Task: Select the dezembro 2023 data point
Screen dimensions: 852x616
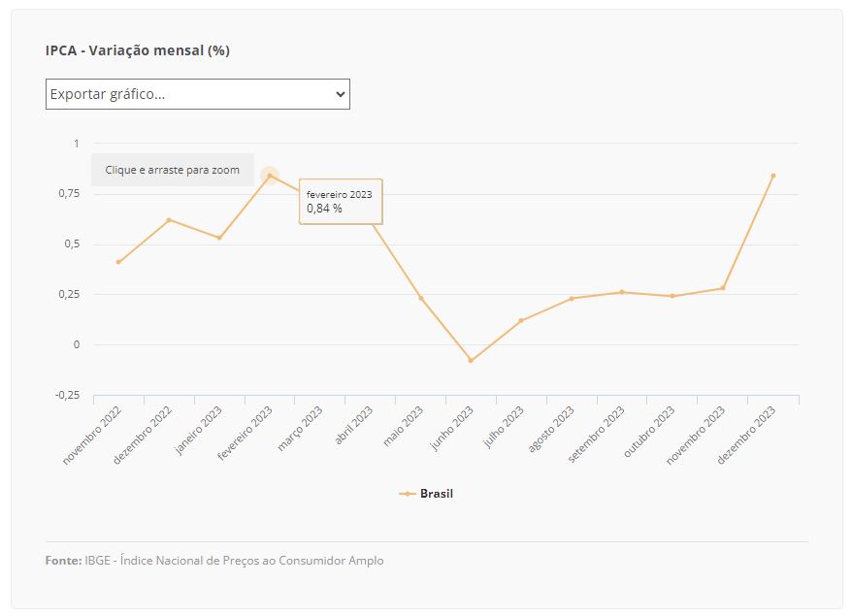Action: (773, 176)
